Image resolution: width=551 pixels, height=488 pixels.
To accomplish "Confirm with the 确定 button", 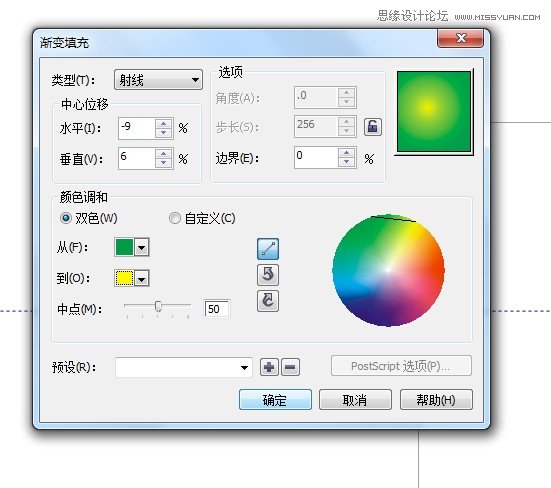I will click(x=275, y=399).
